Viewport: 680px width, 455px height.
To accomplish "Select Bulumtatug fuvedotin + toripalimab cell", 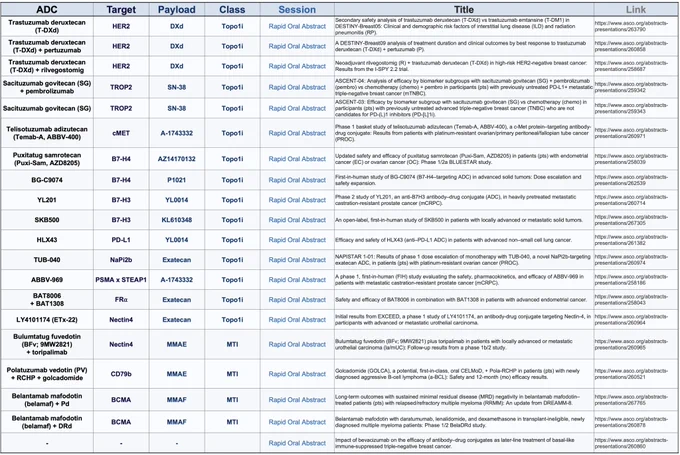I will tap(47, 344).
